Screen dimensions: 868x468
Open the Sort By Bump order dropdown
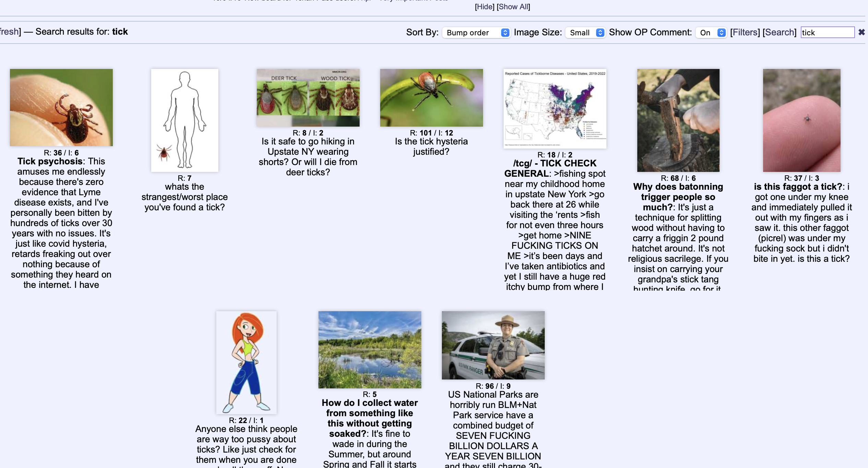coord(476,33)
